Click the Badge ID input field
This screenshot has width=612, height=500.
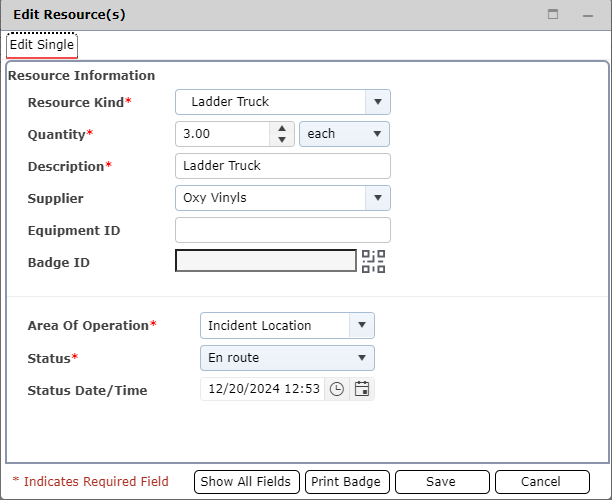click(266, 261)
